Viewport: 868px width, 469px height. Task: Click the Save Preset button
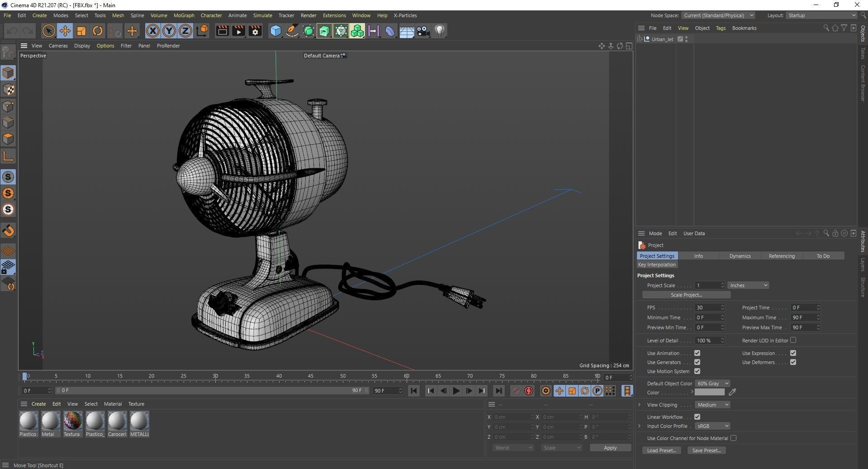tap(706, 450)
